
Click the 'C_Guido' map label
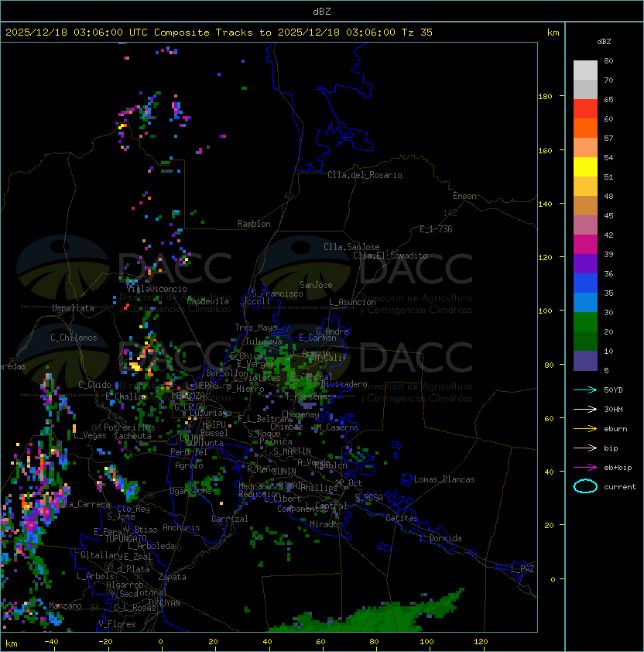pos(94,385)
